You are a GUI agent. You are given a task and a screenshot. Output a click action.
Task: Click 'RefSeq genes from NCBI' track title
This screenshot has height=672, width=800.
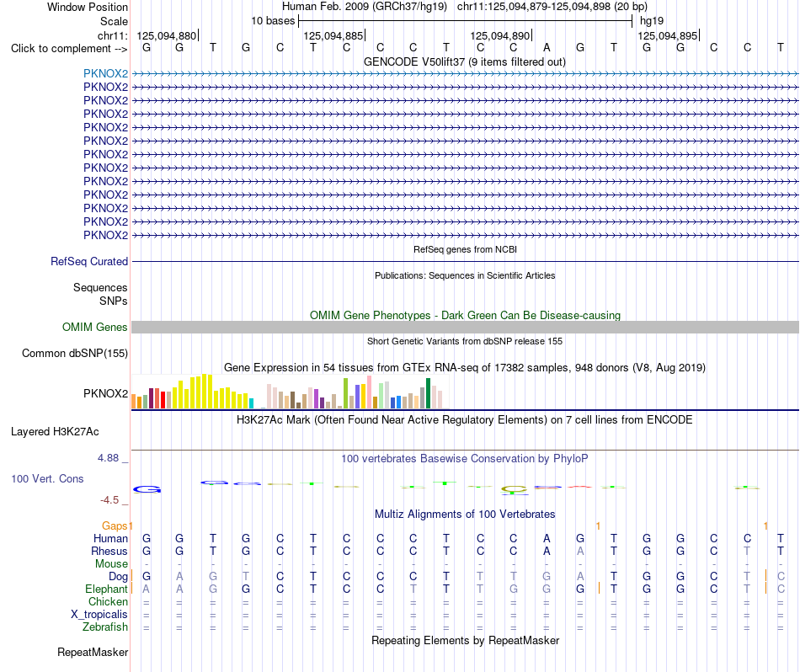pos(466,249)
